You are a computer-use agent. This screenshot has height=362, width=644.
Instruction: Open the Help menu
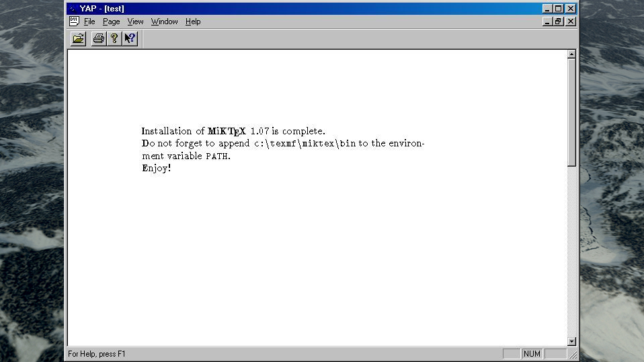click(193, 21)
